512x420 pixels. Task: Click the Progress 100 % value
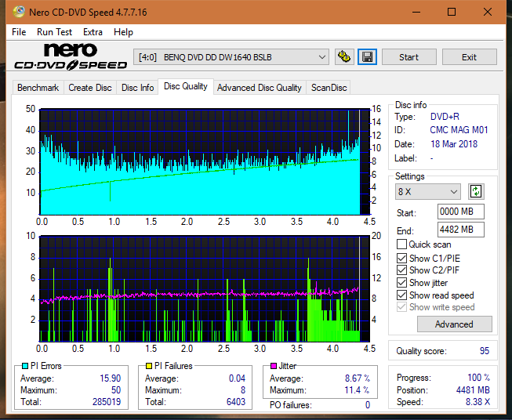click(479, 378)
